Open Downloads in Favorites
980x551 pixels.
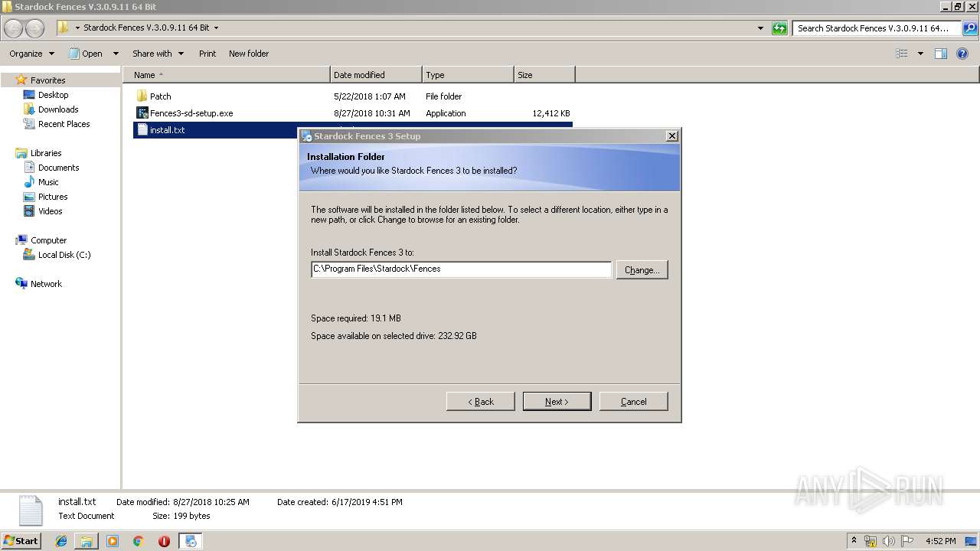click(x=58, y=109)
